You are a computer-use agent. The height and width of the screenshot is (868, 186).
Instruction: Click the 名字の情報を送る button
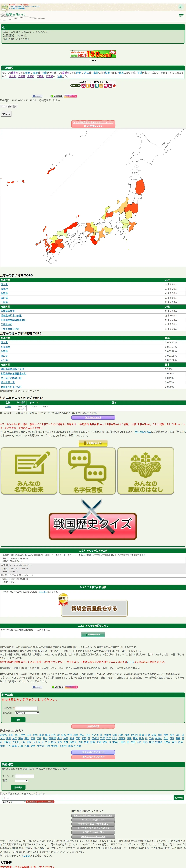click(9, 106)
